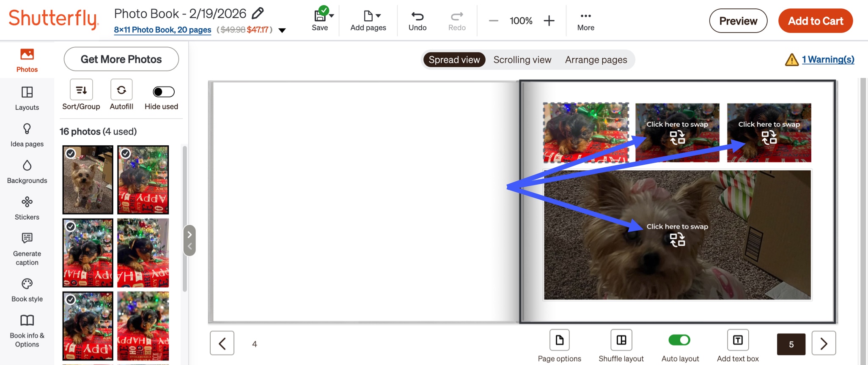Image resolution: width=868 pixels, height=365 pixels.
Task: Switch to Spread view
Action: [454, 60]
